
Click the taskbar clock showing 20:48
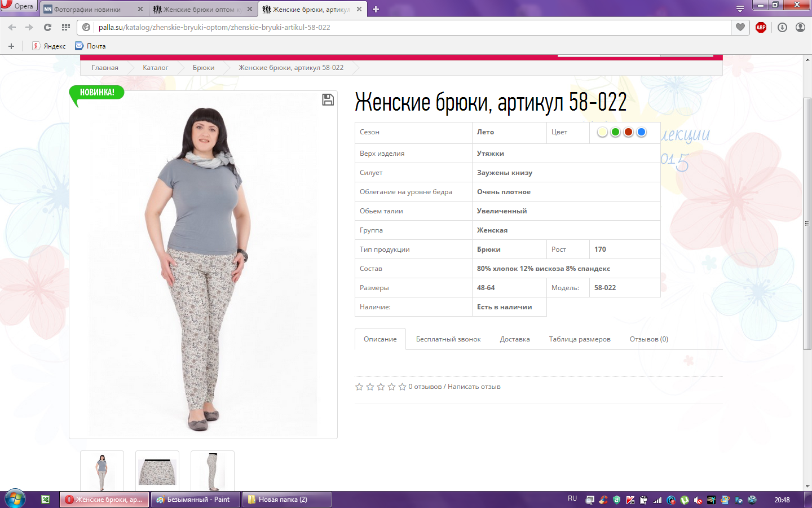pyautogui.click(x=782, y=500)
